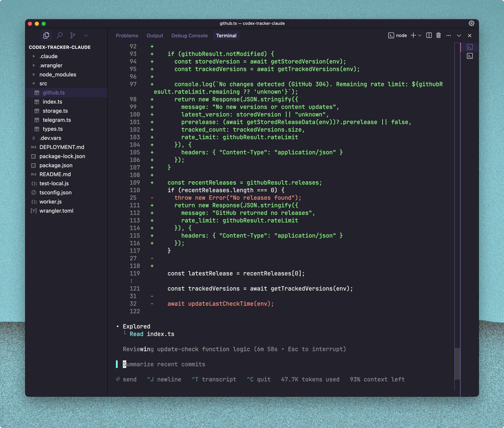Click '47.7K tokens used' status text
This screenshot has width=504, height=428.
[x=310, y=380]
